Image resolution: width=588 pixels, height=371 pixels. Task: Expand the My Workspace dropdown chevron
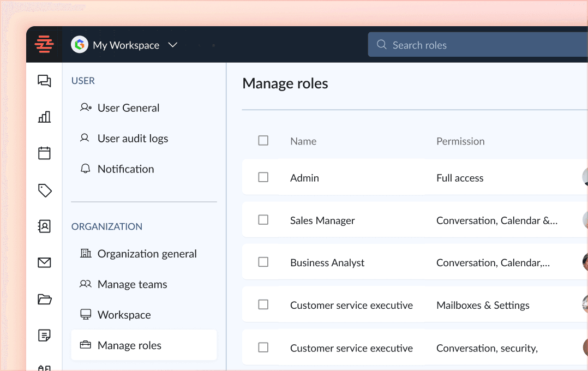click(x=172, y=45)
